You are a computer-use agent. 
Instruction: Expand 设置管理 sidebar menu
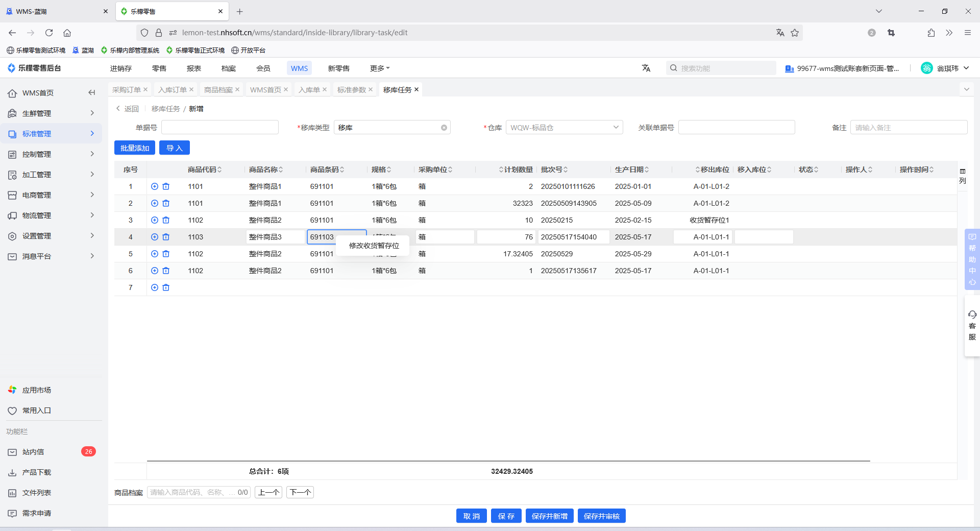[x=51, y=236]
